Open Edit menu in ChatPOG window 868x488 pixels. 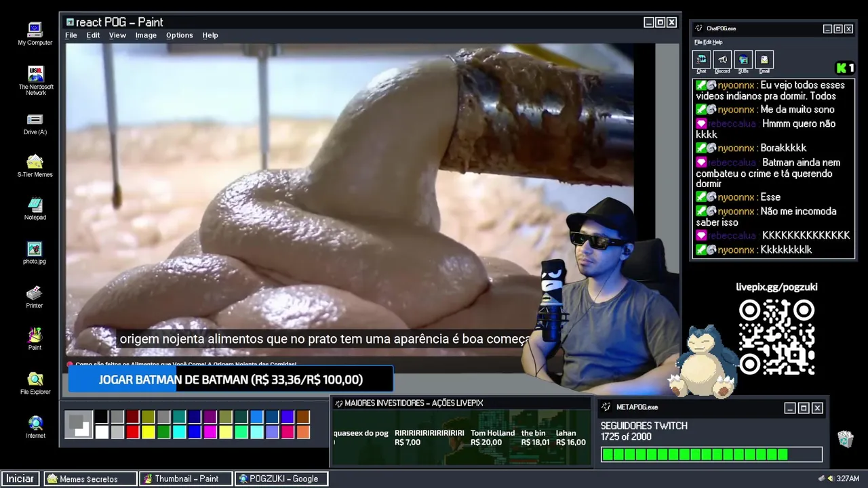coord(707,42)
